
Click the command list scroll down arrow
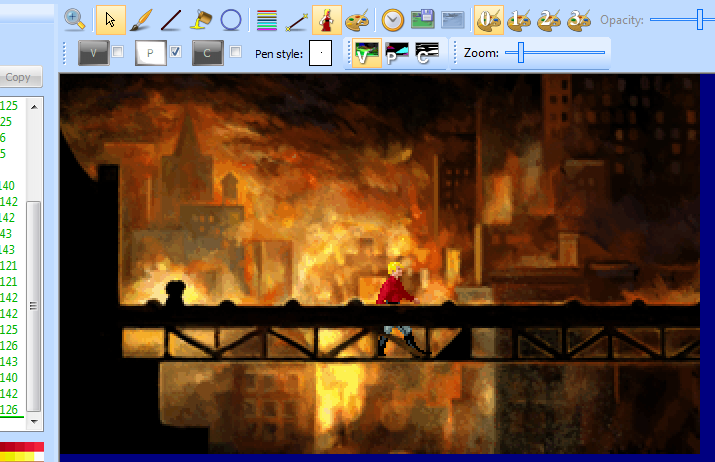point(34,421)
